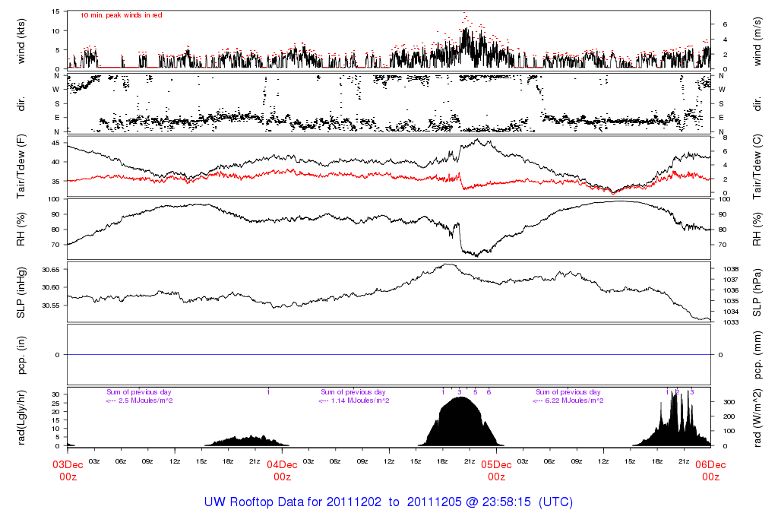
Task: Click the '05Dec 00z' date label
Action: 497,470
